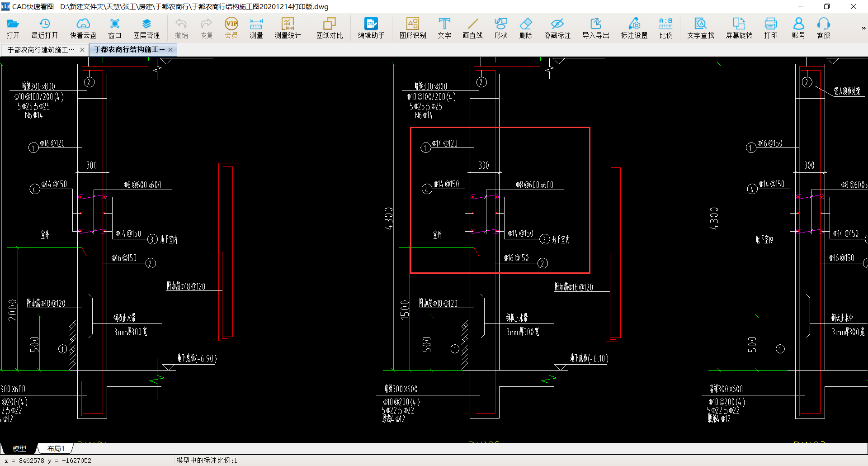
Task: Close the 于都农商行结构施工 tab
Action: point(170,50)
